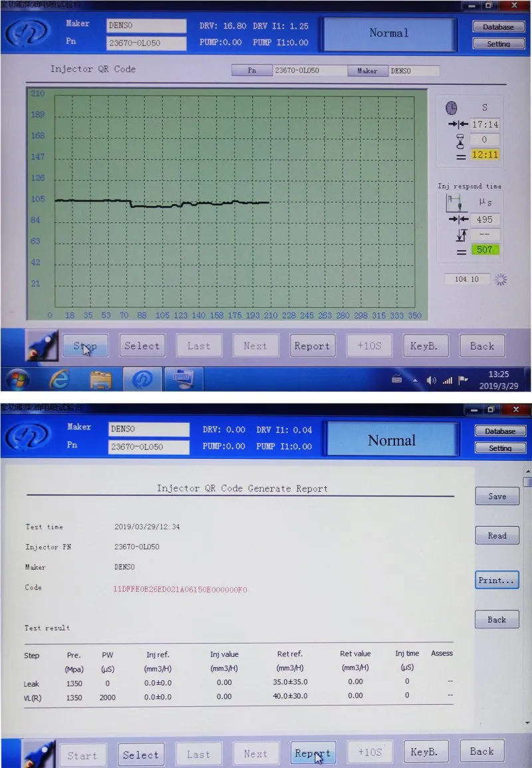The height and width of the screenshot is (768, 532).
Task: Click the injector tester app taskbar icon
Action: pos(142,380)
